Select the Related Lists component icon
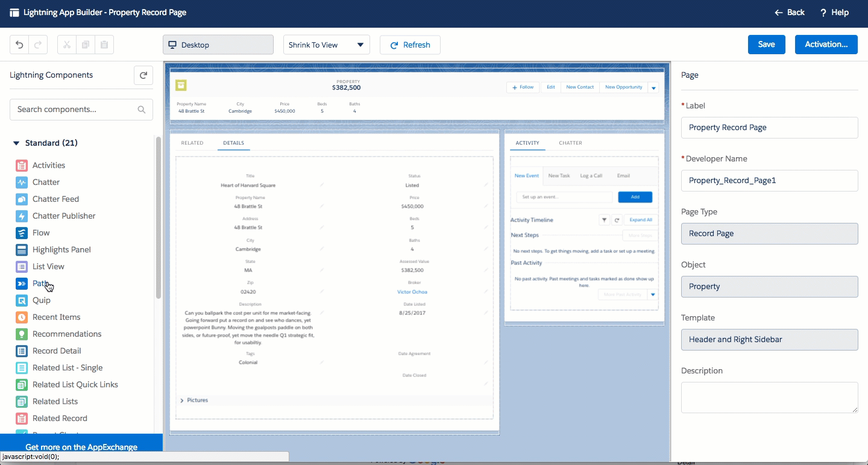This screenshot has width=868, height=465. (22, 401)
